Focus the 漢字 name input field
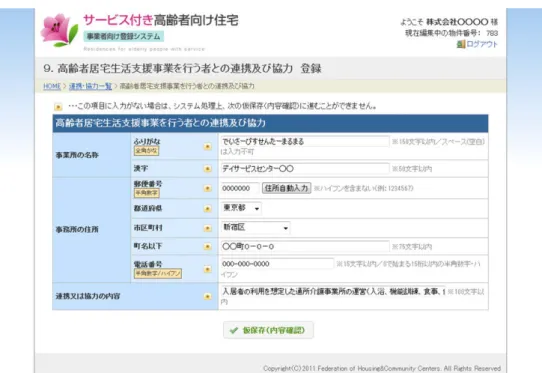The height and width of the screenshot is (373, 542). tap(305, 169)
